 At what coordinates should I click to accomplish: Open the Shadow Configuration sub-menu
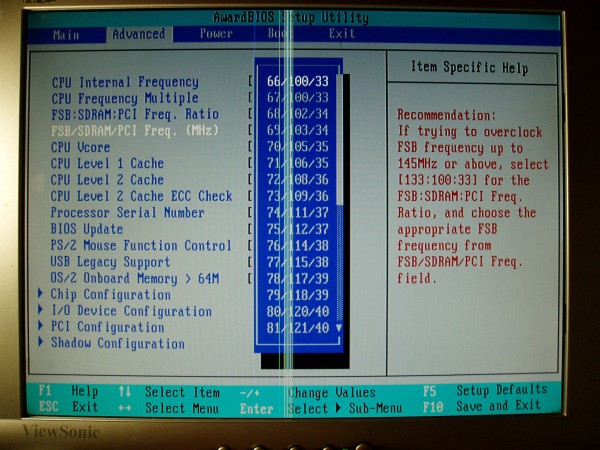point(118,343)
